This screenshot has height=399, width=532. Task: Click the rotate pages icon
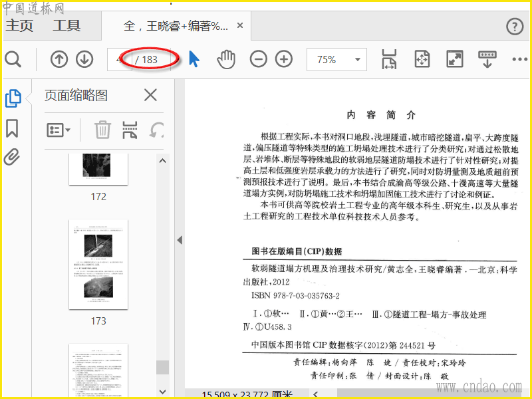pos(157,130)
